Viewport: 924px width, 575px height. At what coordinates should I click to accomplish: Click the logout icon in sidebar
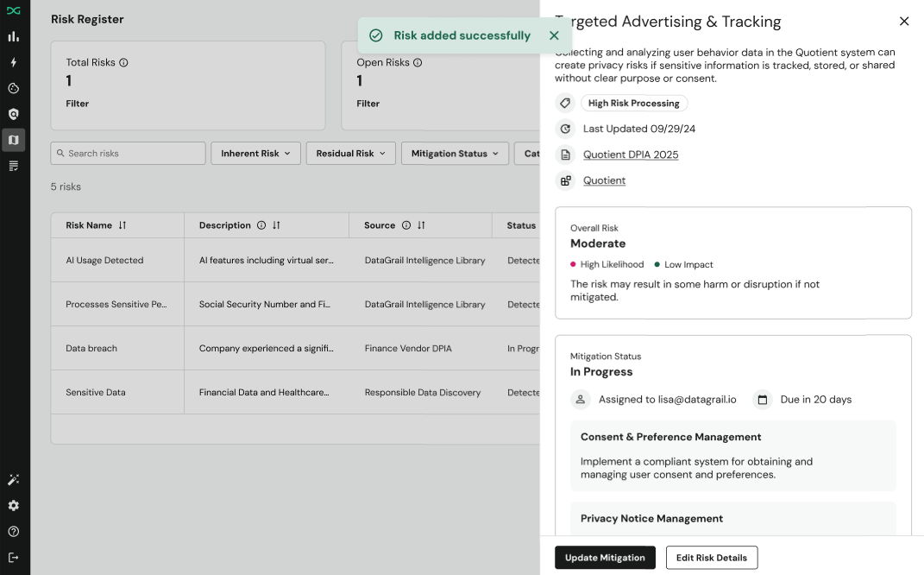point(13,558)
